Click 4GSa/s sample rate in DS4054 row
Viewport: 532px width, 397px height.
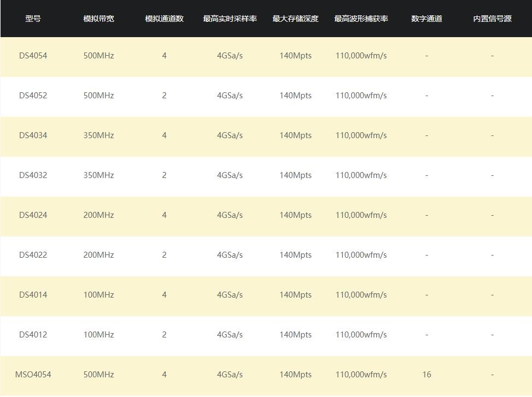[x=230, y=56]
